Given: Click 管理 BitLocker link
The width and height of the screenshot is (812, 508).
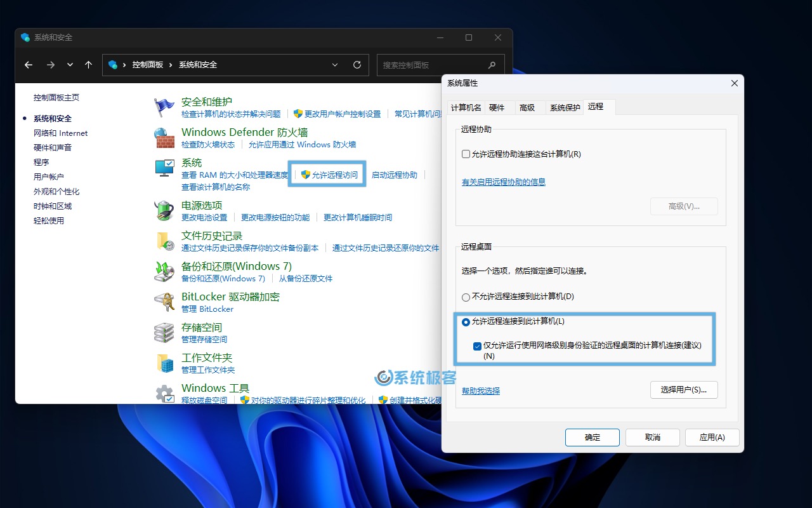Looking at the screenshot, I should pyautogui.click(x=207, y=309).
